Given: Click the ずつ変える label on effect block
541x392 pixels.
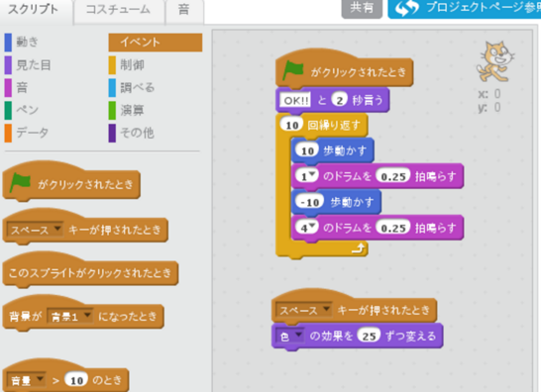Looking at the screenshot, I should click(x=410, y=336).
